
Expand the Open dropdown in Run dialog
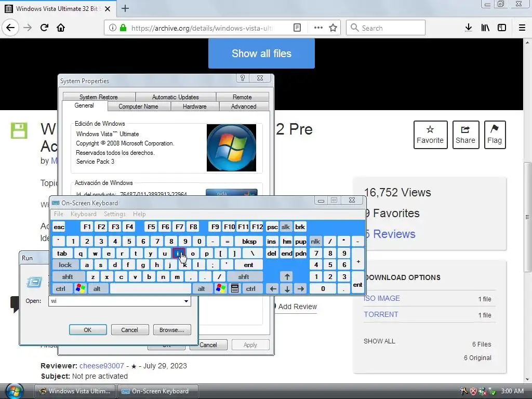click(x=186, y=301)
